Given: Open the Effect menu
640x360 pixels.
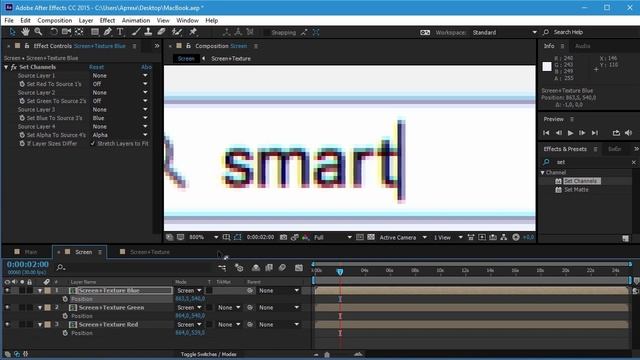Looking at the screenshot, I should pyautogui.click(x=107, y=20).
